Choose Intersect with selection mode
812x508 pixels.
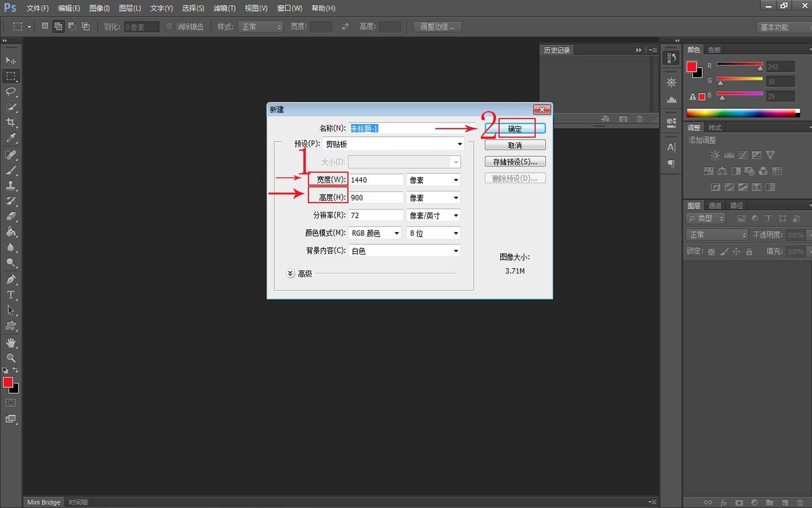(x=86, y=26)
